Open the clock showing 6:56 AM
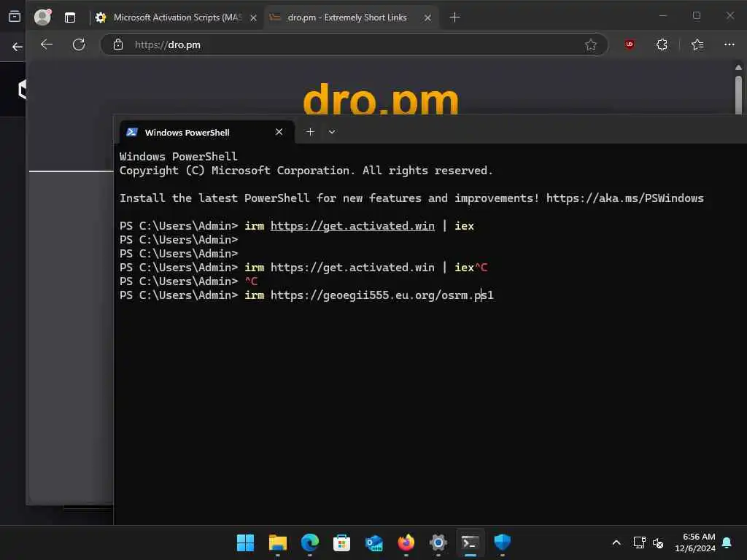 pos(694,542)
